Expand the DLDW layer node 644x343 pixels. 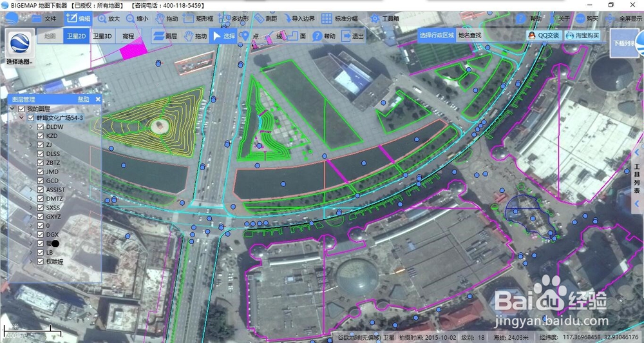click(31, 127)
